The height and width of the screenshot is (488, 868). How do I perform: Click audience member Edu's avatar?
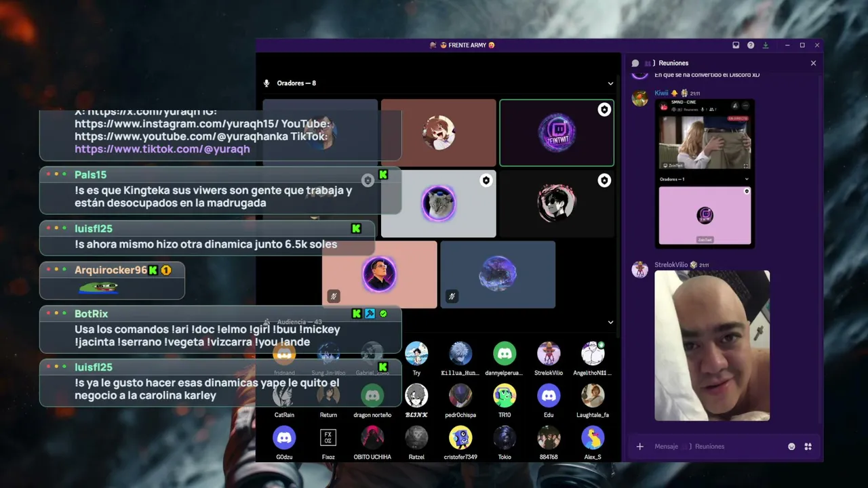(549, 395)
